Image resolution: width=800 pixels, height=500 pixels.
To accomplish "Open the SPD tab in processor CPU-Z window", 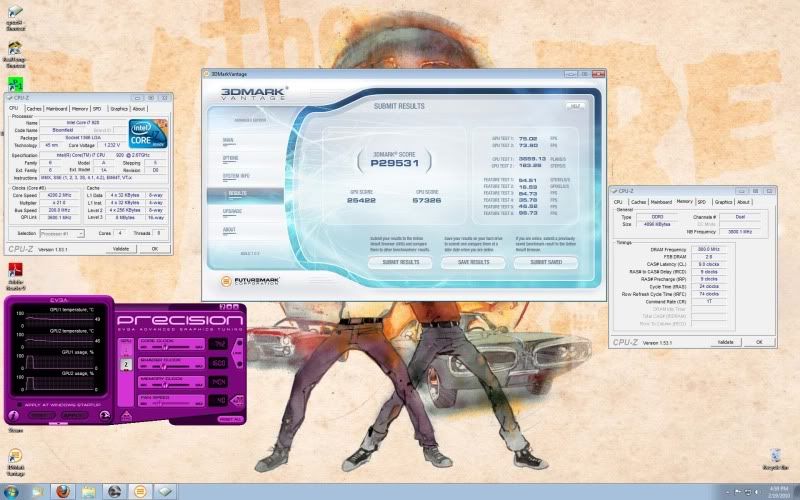I will pyautogui.click(x=97, y=109).
